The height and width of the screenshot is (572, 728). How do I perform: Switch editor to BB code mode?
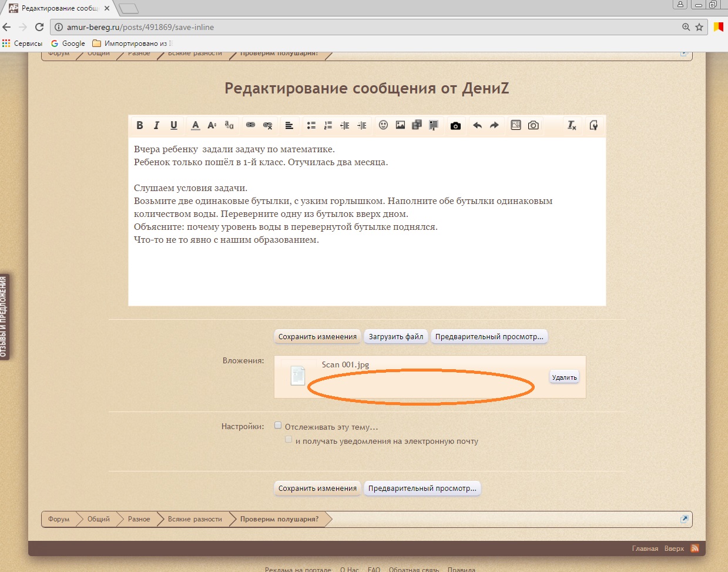(593, 125)
